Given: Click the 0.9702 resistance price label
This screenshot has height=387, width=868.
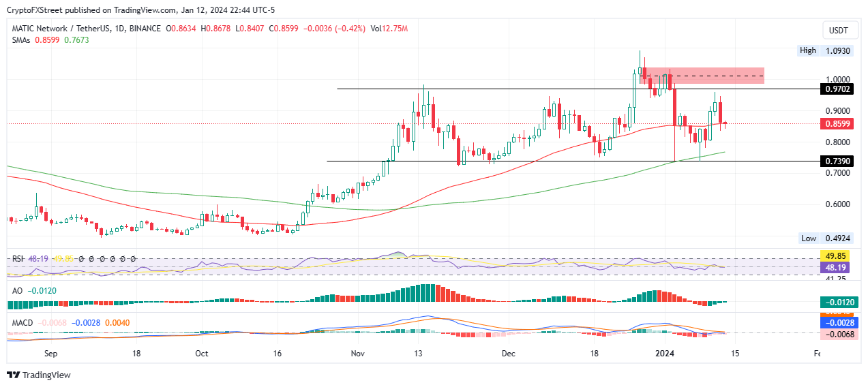Looking at the screenshot, I should coord(837,89).
